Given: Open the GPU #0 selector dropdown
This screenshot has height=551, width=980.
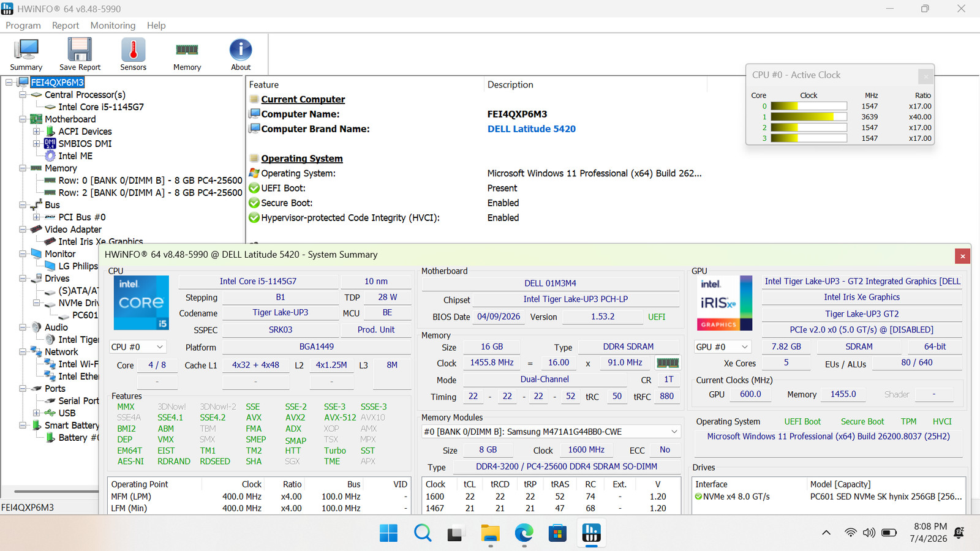Looking at the screenshot, I should coord(723,347).
